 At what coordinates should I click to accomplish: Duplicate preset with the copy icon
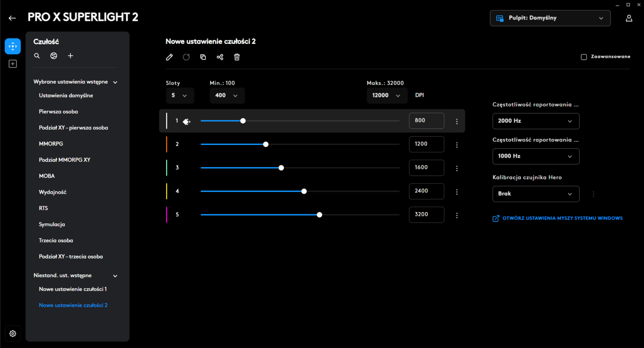pyautogui.click(x=203, y=57)
